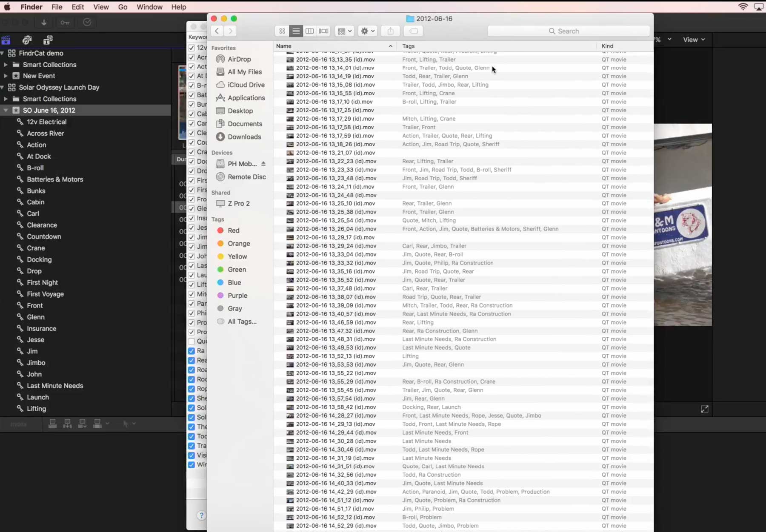The image size is (766, 532).
Task: Open the Arrange items dropdown
Action: coord(345,31)
